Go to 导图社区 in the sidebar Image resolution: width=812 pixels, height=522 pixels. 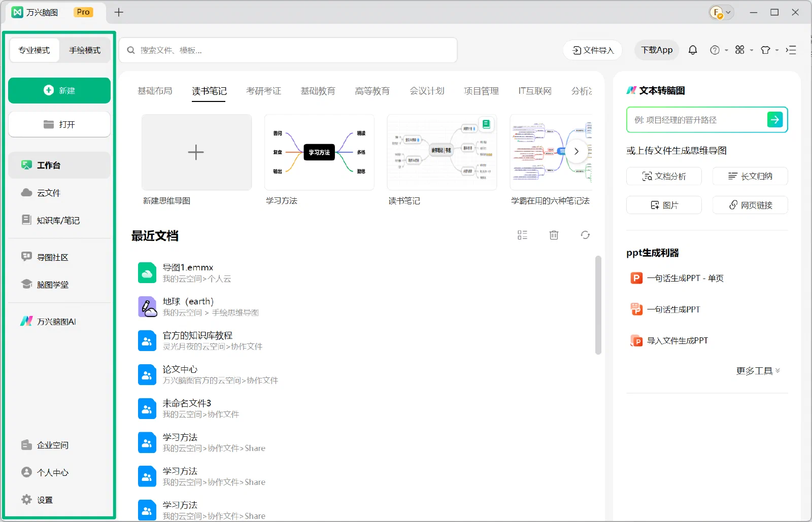coord(59,257)
